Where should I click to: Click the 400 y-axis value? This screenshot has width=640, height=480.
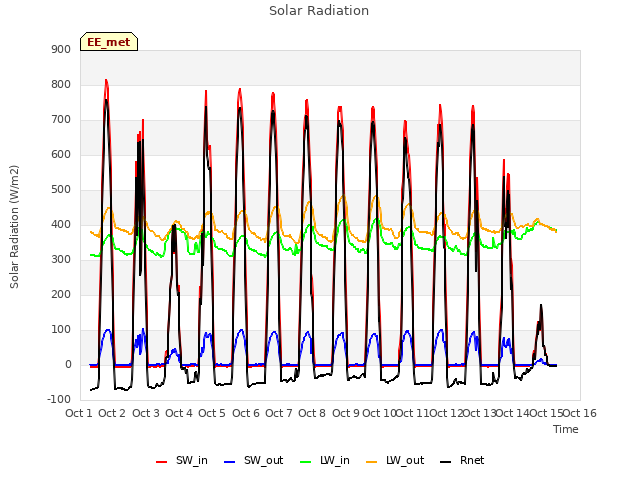(x=61, y=224)
